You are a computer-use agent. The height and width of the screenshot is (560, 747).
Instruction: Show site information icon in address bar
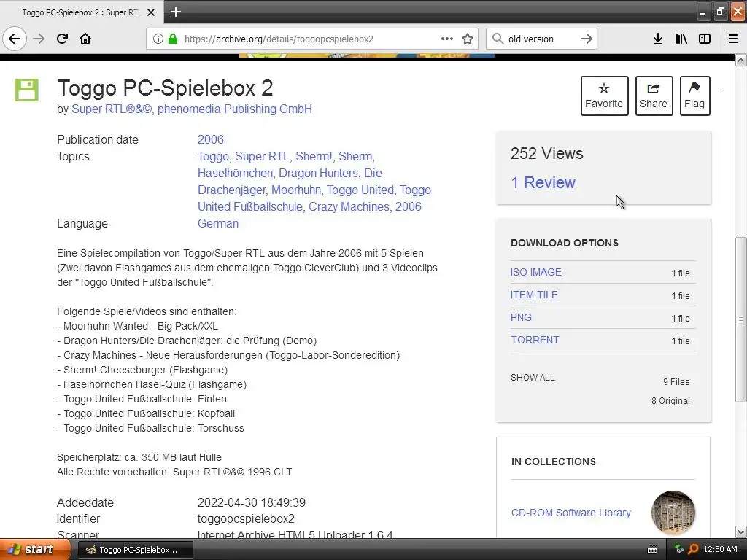click(x=158, y=39)
